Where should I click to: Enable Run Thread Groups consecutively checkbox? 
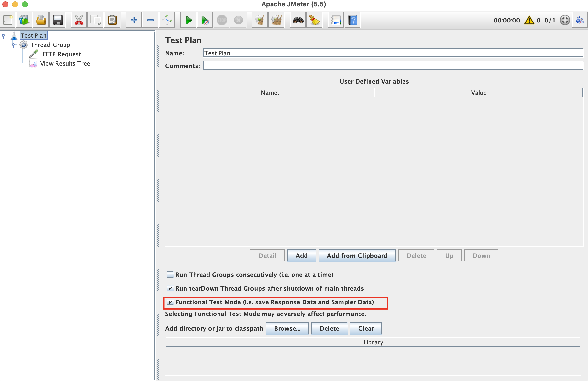(x=170, y=275)
